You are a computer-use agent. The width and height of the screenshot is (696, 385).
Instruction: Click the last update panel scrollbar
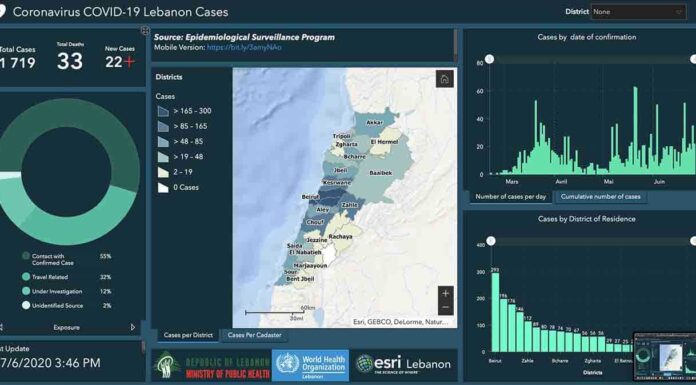(x=143, y=348)
